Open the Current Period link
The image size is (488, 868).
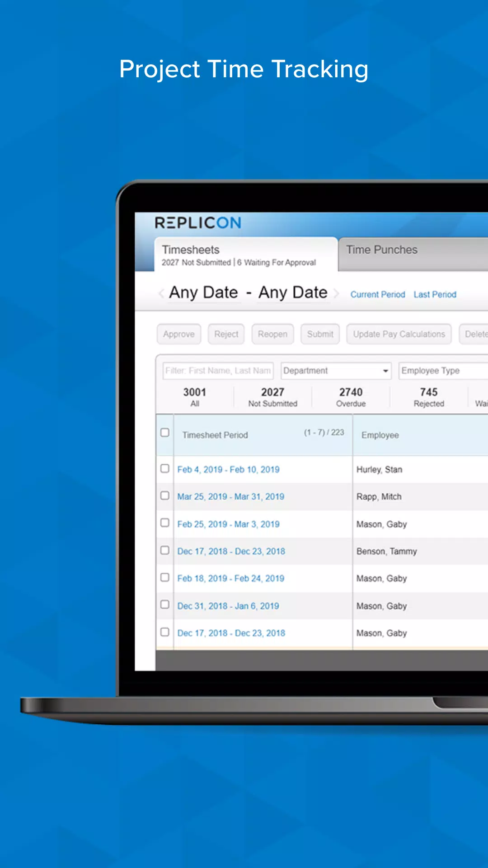[x=378, y=294]
